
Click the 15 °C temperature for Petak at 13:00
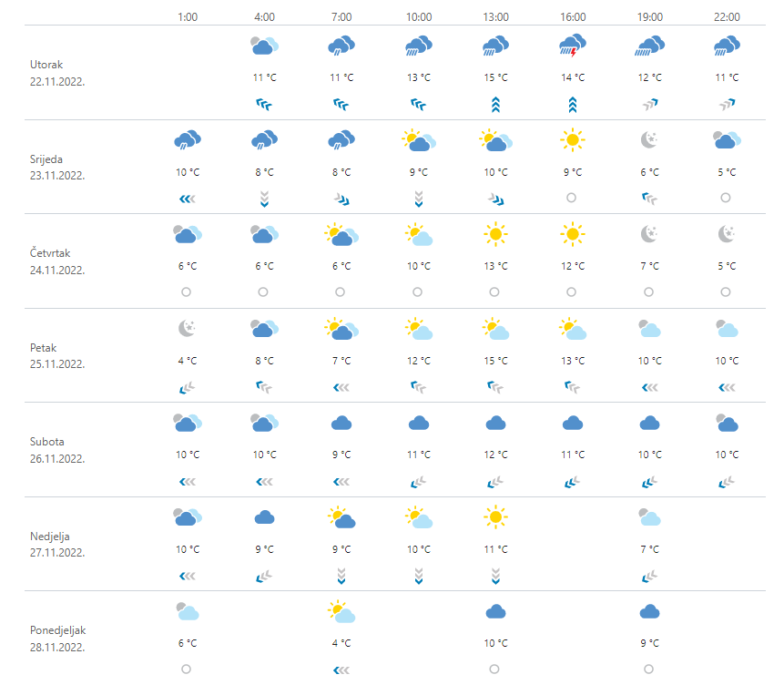tap(494, 360)
